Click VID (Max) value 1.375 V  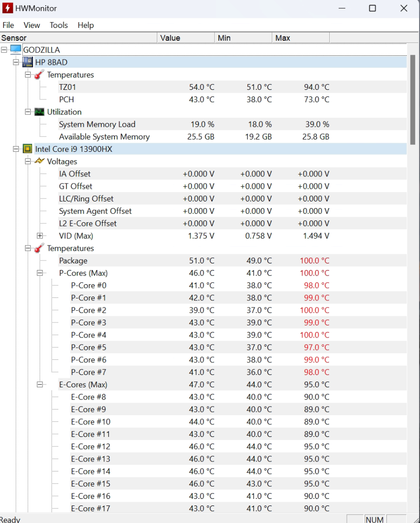pos(201,236)
